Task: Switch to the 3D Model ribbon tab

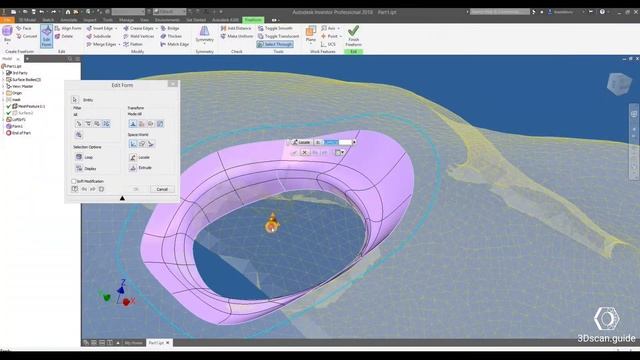Action: coord(27,20)
